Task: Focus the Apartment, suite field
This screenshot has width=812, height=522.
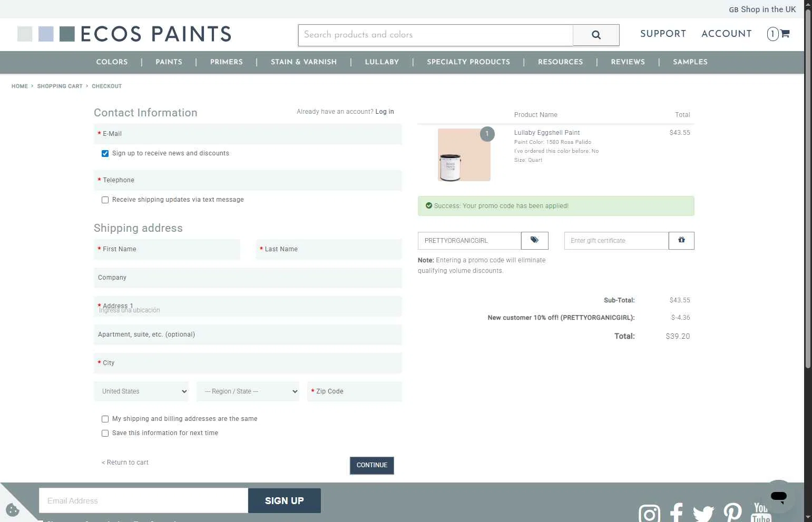Action: click(248, 334)
